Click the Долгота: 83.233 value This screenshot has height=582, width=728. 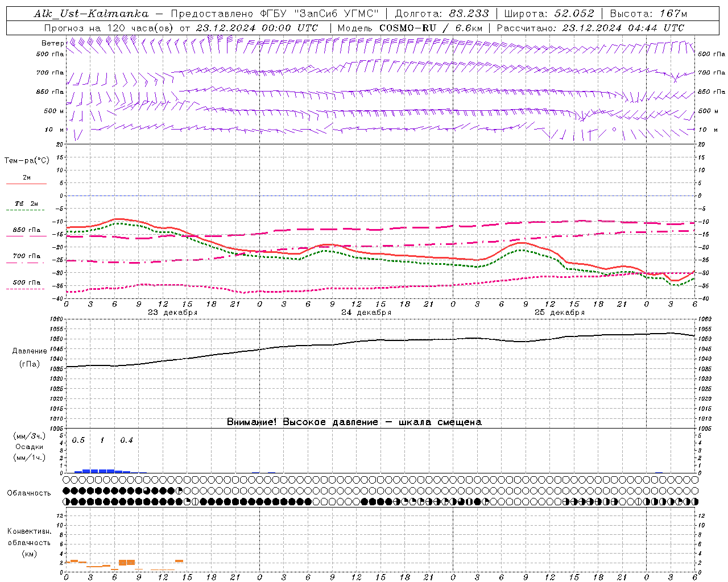point(442,14)
